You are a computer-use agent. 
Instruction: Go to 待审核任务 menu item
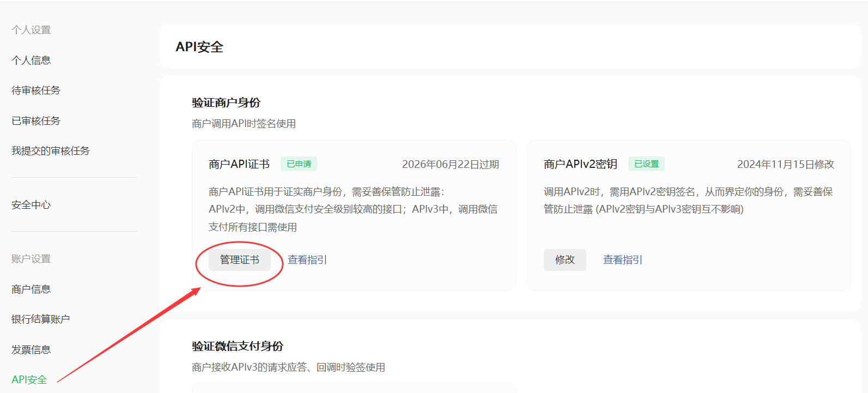36,90
